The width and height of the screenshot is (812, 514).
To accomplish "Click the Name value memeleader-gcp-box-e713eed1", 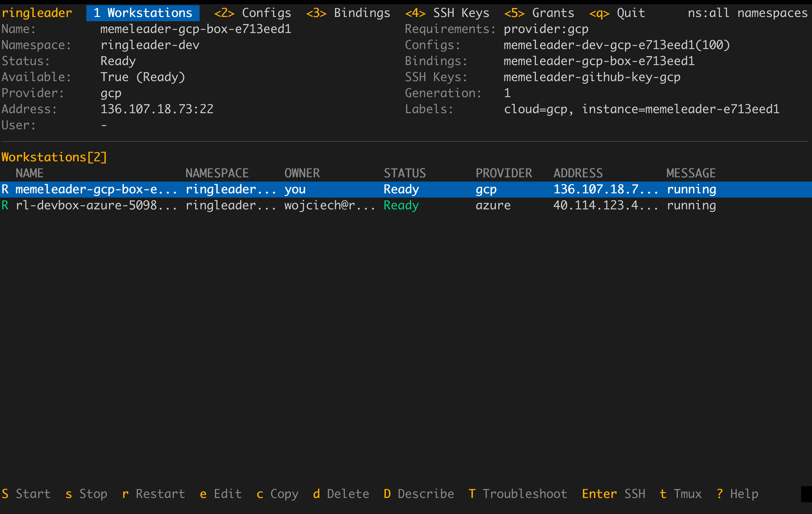I will (x=196, y=29).
